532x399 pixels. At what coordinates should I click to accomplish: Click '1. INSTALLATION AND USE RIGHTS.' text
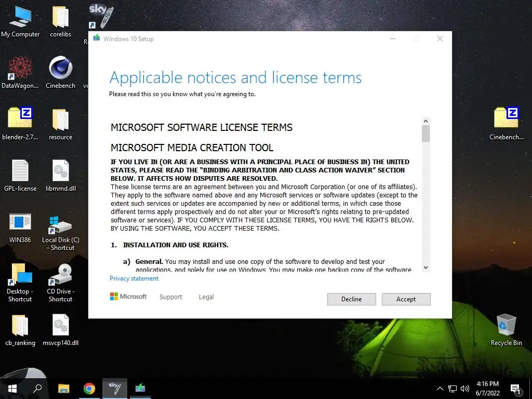pyautogui.click(x=170, y=245)
